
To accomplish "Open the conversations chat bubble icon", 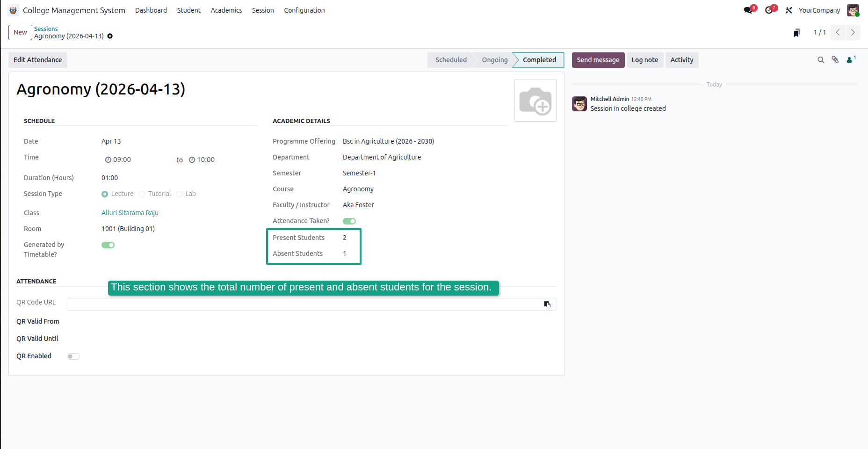I will 748,10.
